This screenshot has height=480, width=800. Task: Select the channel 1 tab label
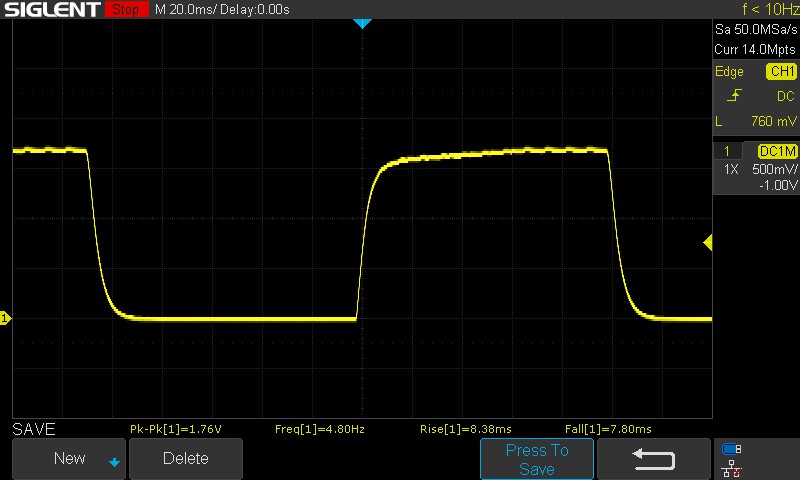(x=727, y=151)
